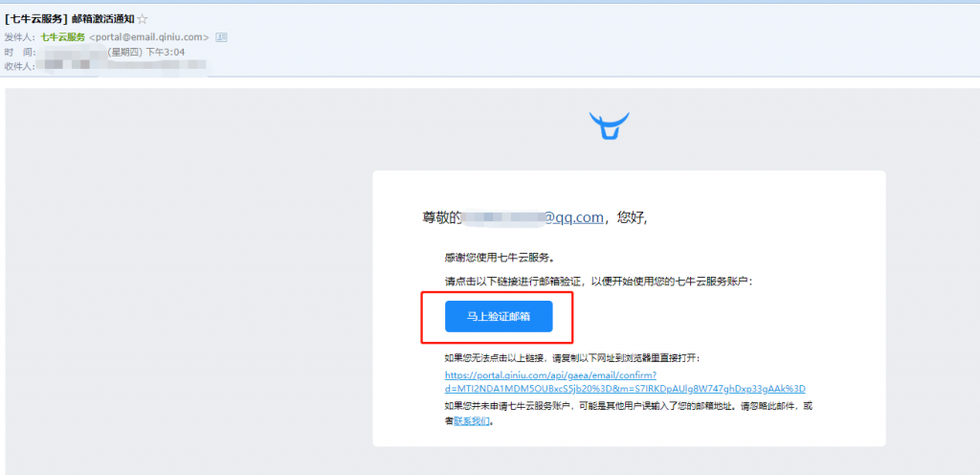
Task: Open sender contact card icon
Action: point(221,37)
